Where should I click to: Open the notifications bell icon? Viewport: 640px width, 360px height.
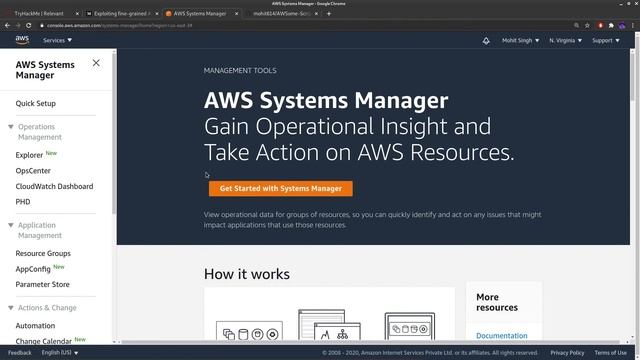coord(486,40)
